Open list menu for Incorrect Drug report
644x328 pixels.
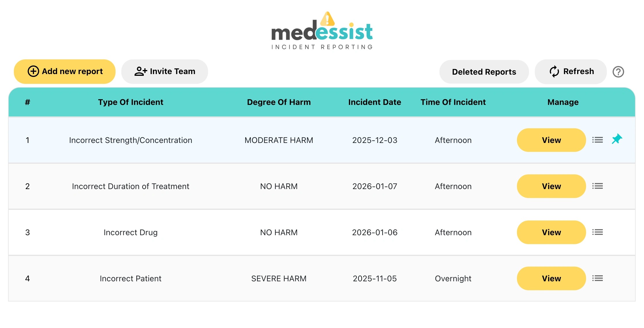click(x=597, y=232)
